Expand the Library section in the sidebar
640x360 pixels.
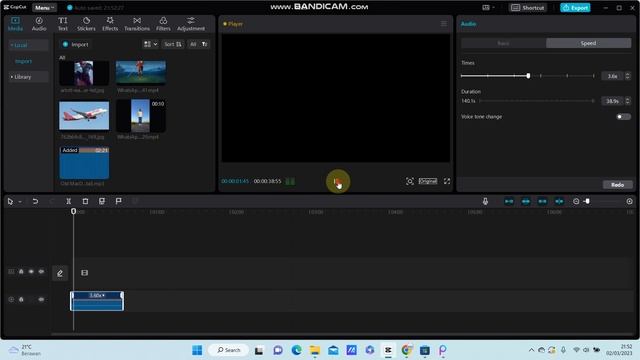point(28,77)
